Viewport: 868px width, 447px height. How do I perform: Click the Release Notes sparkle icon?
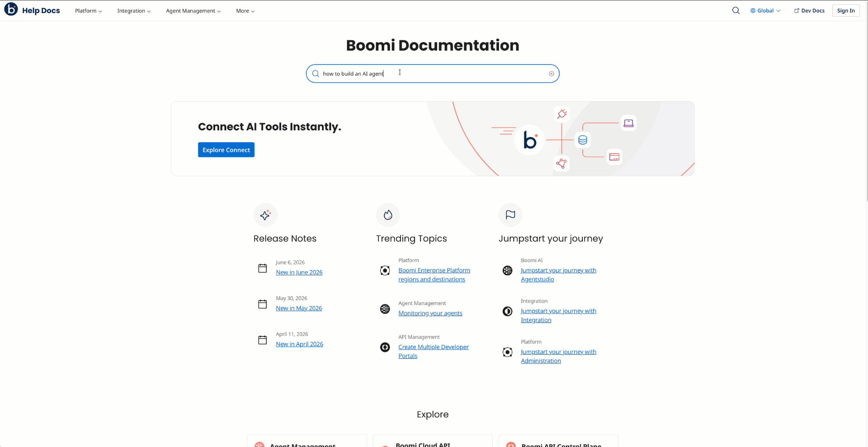(x=265, y=215)
